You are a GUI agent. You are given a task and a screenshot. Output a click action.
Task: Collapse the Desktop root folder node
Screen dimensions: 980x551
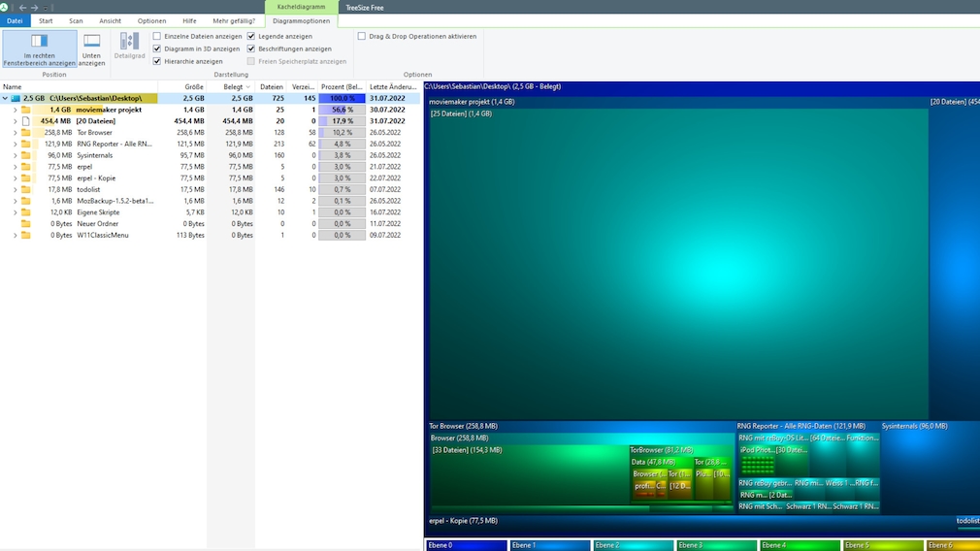(x=5, y=98)
